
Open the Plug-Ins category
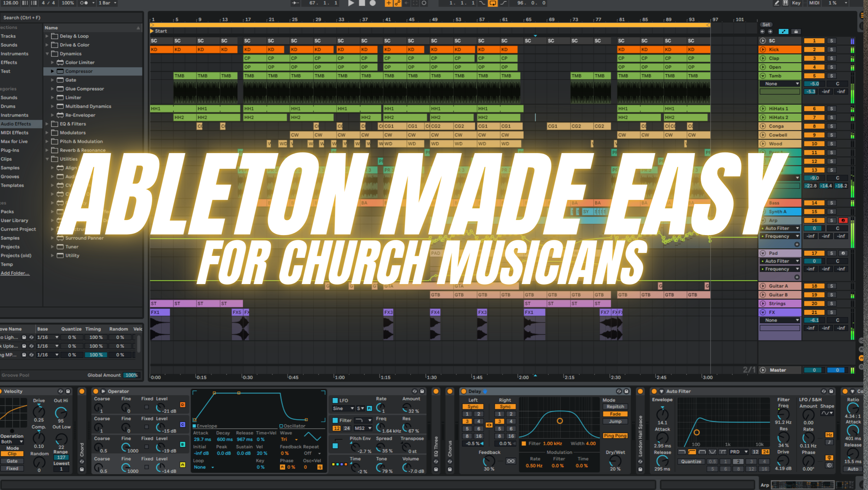coord(10,150)
